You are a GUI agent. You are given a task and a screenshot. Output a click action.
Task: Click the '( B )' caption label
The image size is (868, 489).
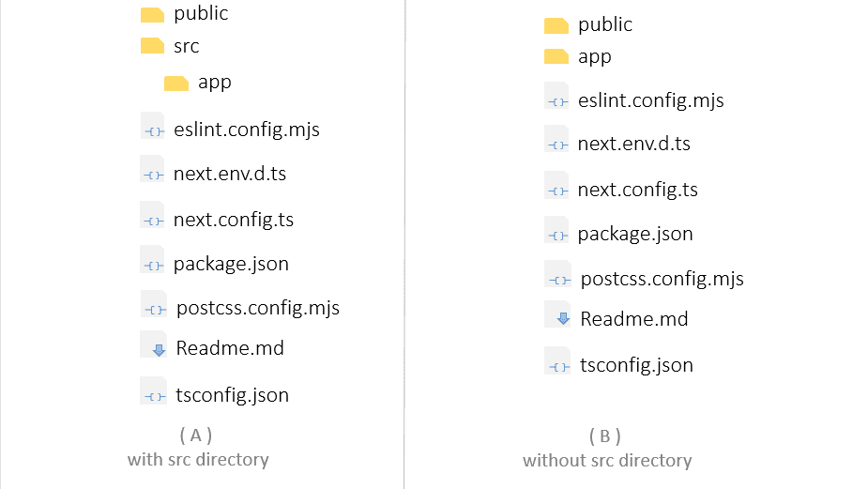point(605,436)
